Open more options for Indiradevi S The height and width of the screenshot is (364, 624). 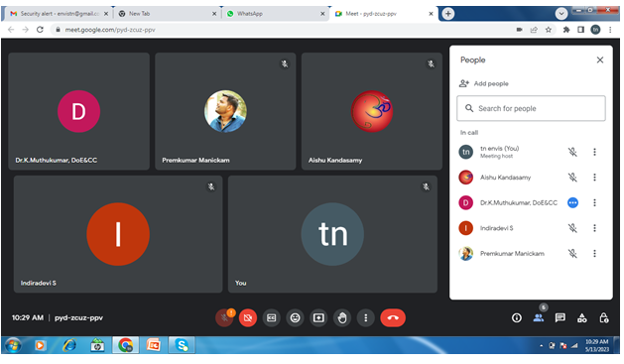[x=594, y=228]
